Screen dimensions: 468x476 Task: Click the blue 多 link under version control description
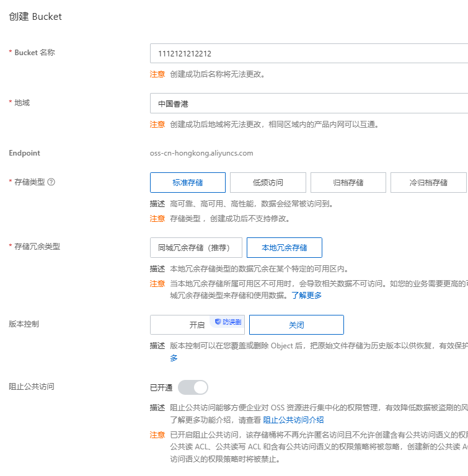tap(174, 358)
